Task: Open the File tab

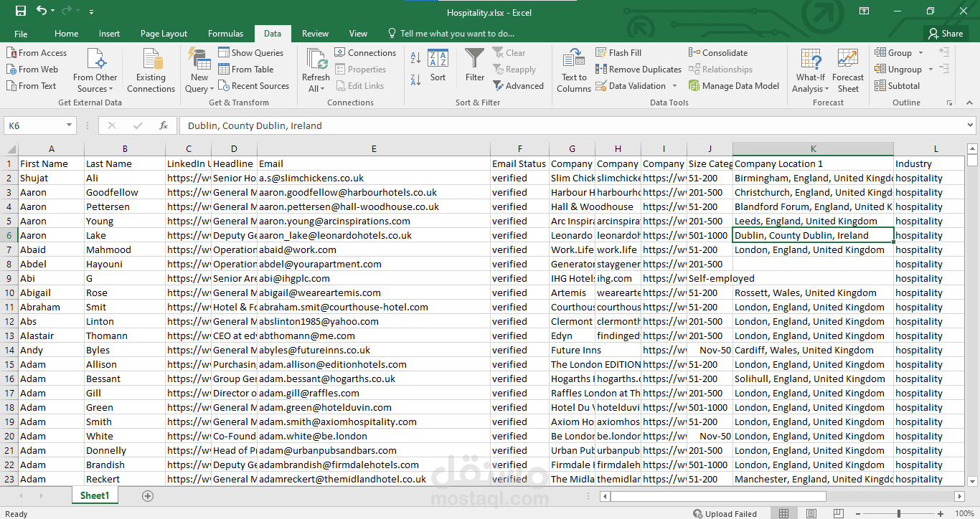Action: point(21,34)
